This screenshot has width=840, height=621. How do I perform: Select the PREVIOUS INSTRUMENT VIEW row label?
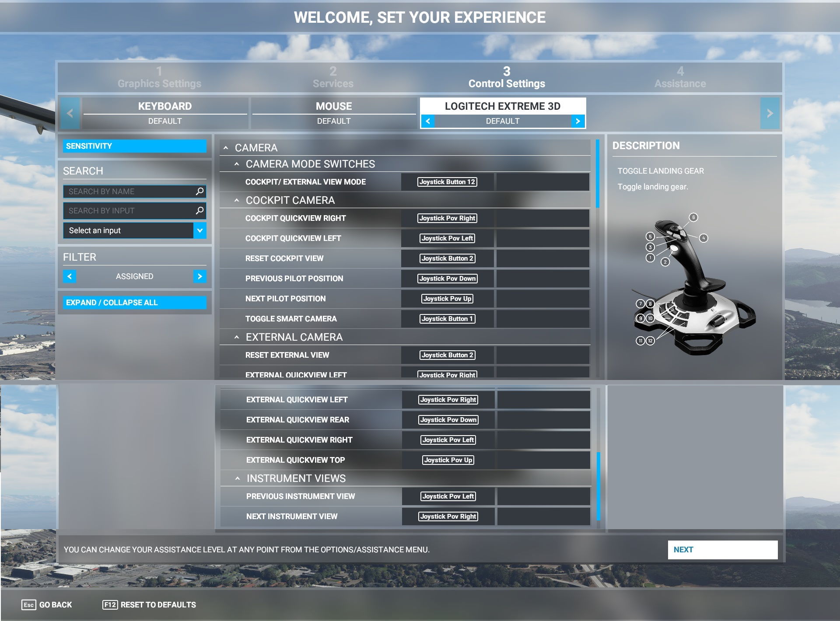click(x=301, y=496)
